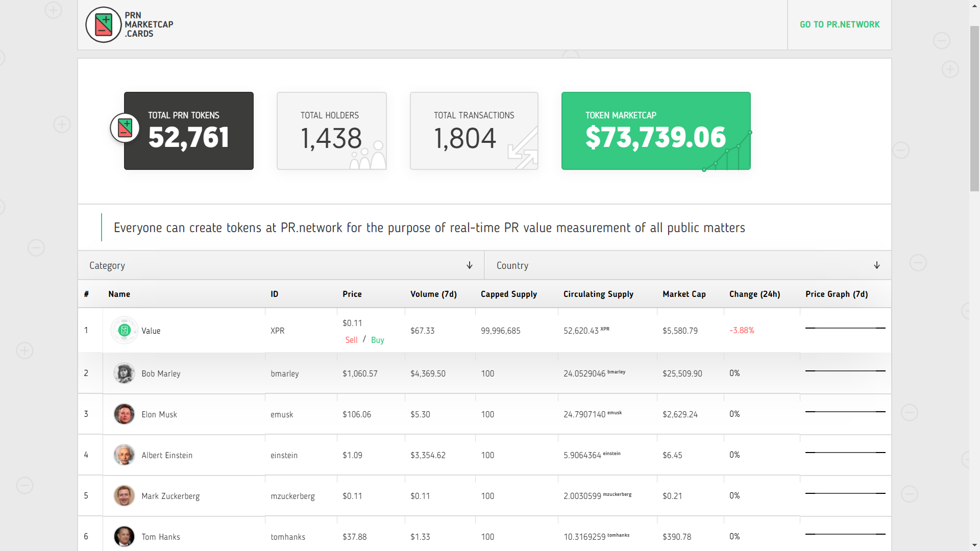Click Bob Marley's 7d price graph

(x=845, y=371)
